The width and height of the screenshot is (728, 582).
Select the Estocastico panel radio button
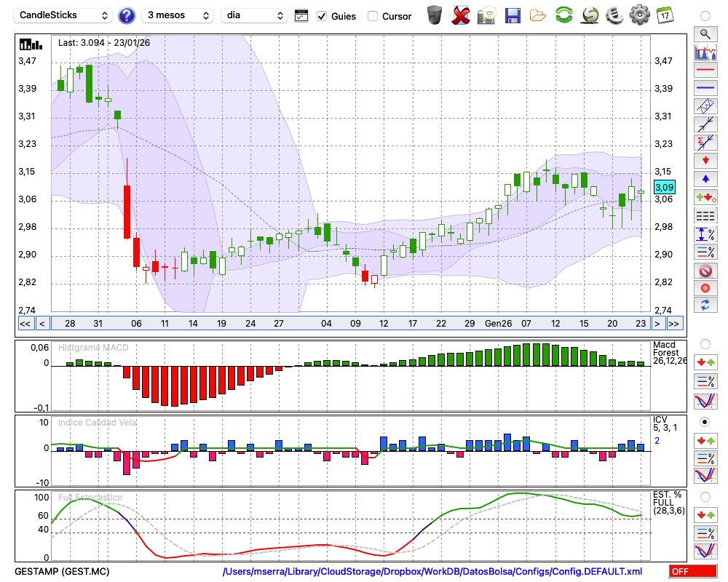click(705, 497)
